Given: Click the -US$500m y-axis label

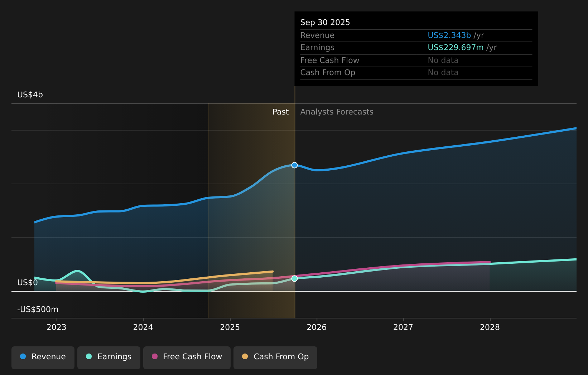Looking at the screenshot, I should point(38,310).
